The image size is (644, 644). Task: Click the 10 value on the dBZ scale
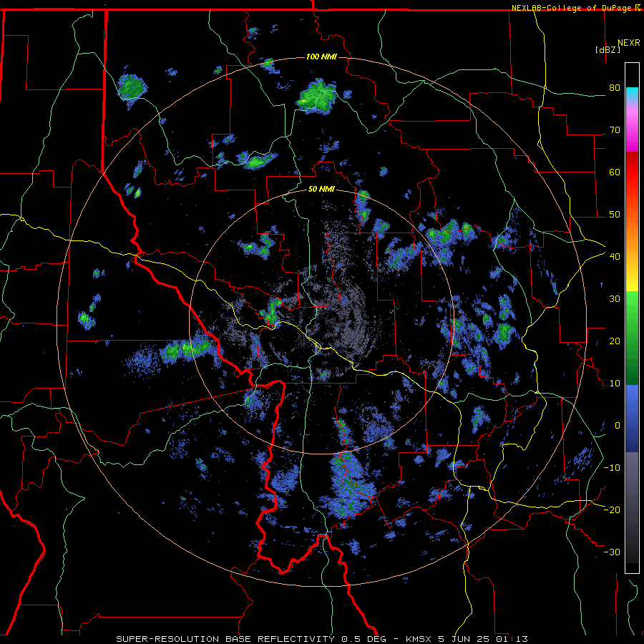pyautogui.click(x=615, y=384)
